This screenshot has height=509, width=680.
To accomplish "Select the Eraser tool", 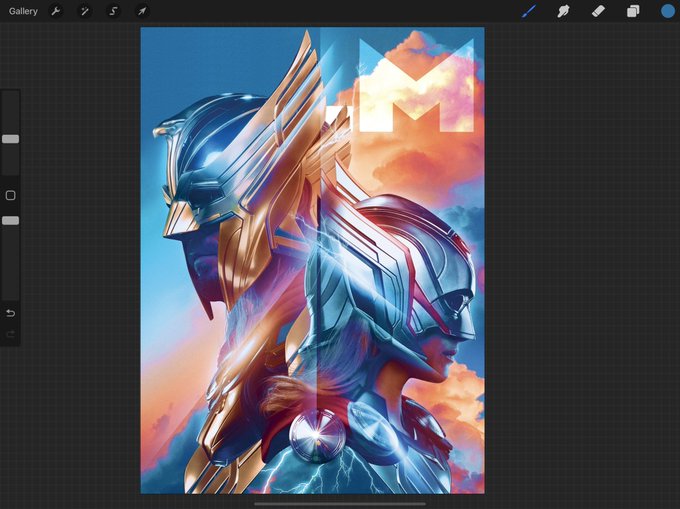I will pos(598,11).
